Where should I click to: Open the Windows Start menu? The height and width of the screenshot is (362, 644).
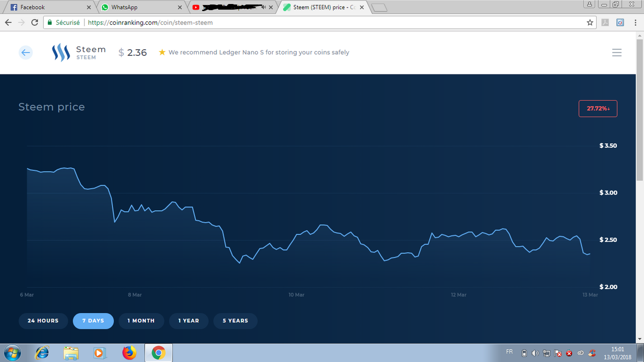pos(12,353)
